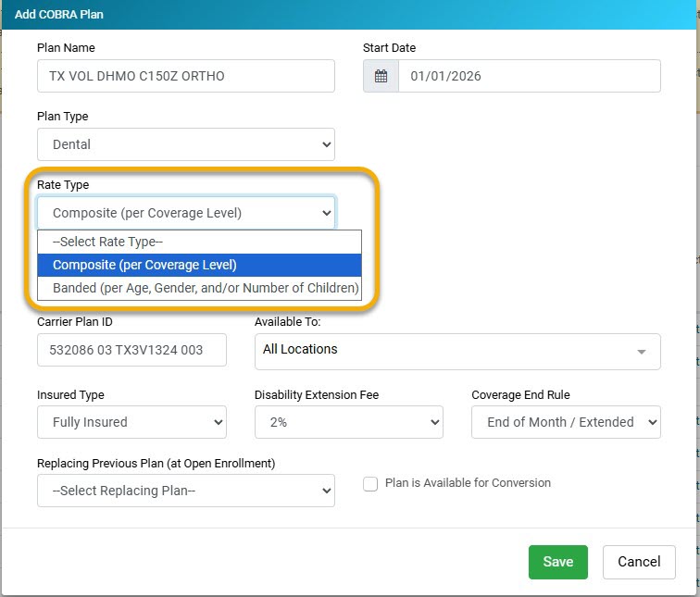This screenshot has height=597, width=700.
Task: Choose the --Select Rate Type-- option
Action: point(199,242)
